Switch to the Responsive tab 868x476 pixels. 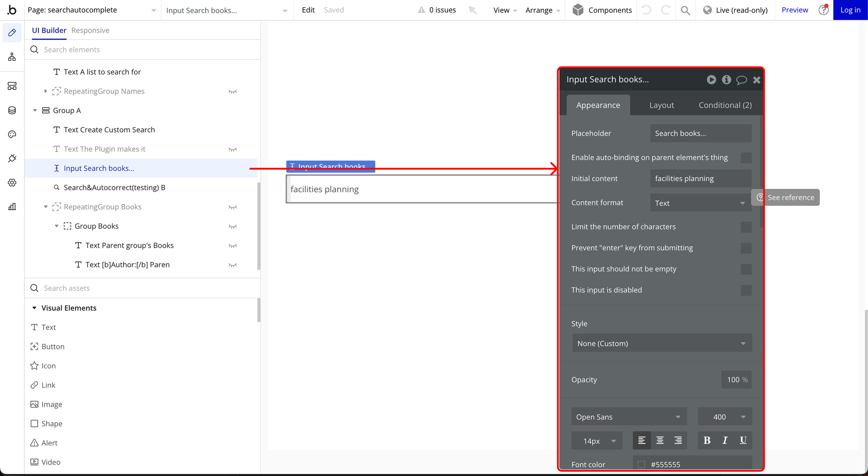90,30
